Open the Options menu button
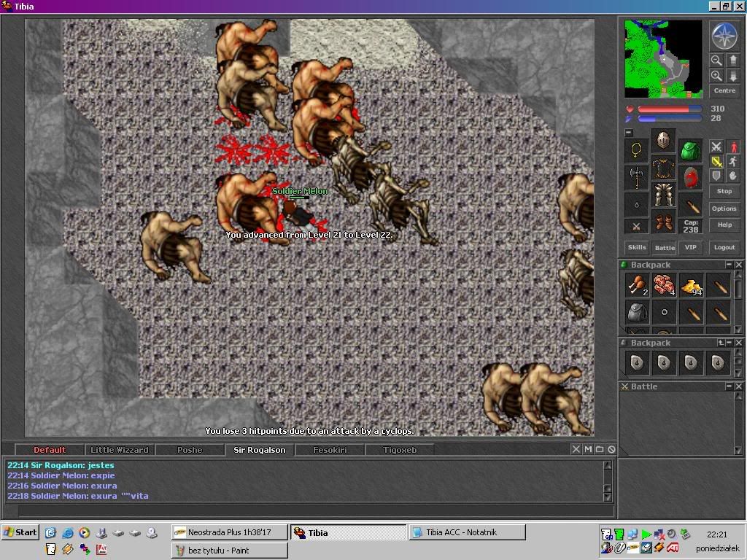 click(724, 209)
